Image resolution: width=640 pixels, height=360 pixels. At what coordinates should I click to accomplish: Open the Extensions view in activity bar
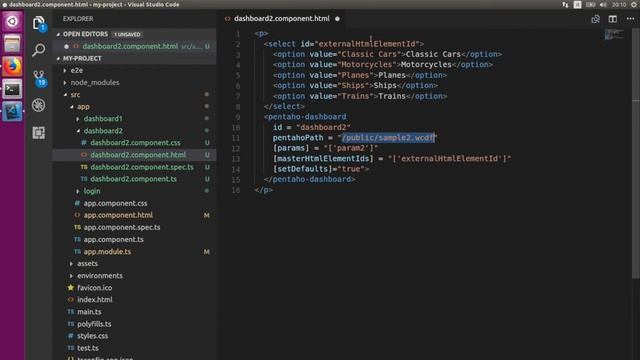click(x=39, y=133)
